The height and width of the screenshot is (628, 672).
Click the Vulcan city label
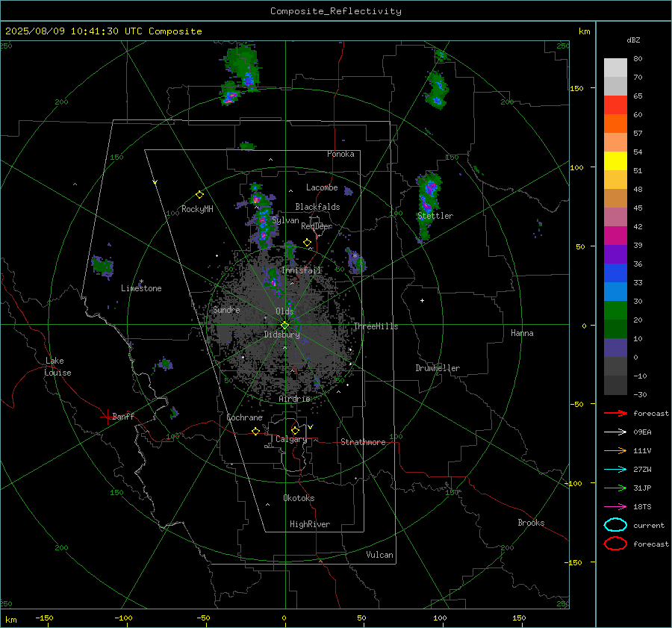coord(379,555)
